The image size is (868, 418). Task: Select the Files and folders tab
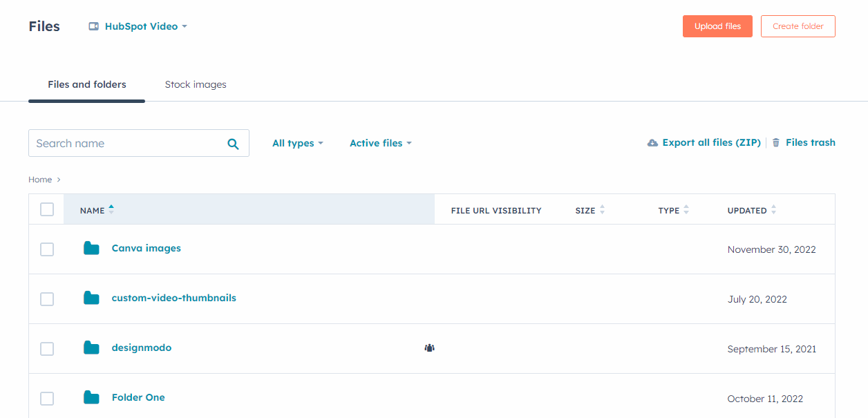click(x=86, y=84)
